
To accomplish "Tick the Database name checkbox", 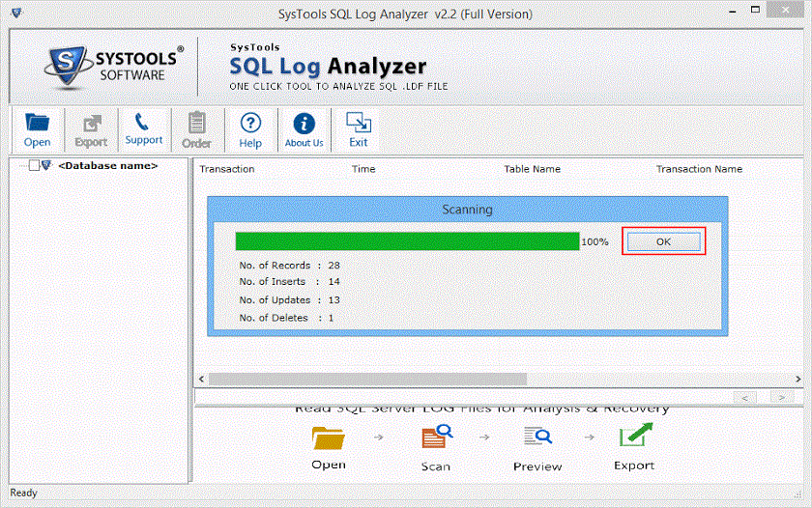I will coord(34,165).
